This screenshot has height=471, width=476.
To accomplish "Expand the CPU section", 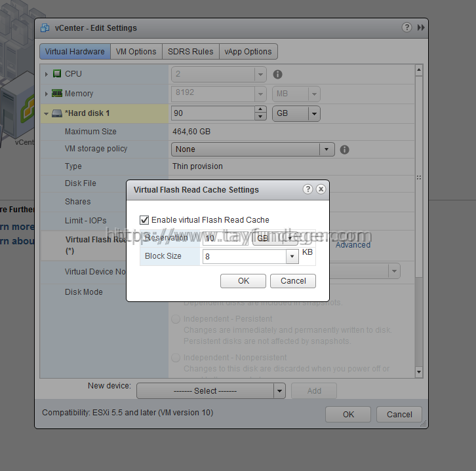I will 46,74.
